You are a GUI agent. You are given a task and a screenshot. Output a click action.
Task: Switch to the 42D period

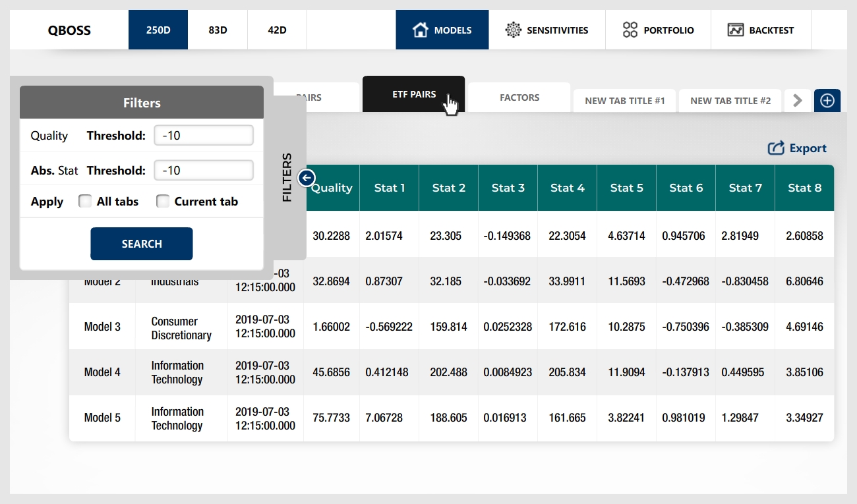[277, 30]
